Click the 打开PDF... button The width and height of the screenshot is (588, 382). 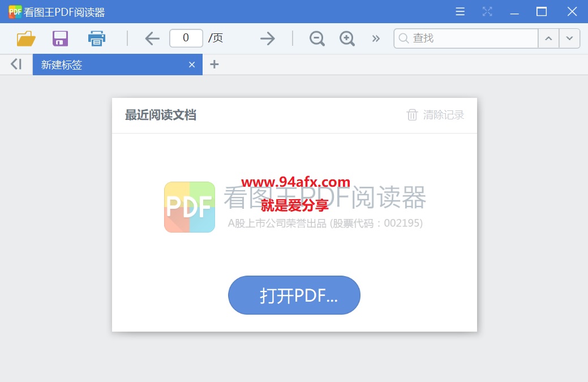pos(294,295)
